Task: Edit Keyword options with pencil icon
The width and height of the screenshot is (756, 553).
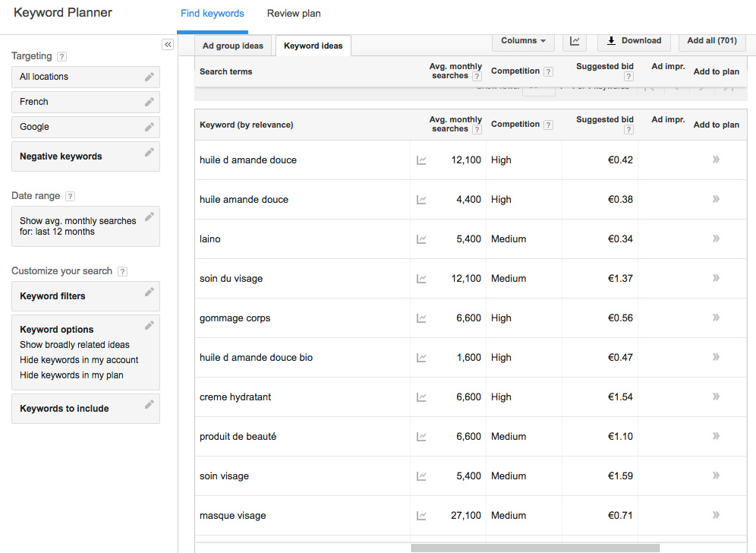Action: tap(150, 325)
